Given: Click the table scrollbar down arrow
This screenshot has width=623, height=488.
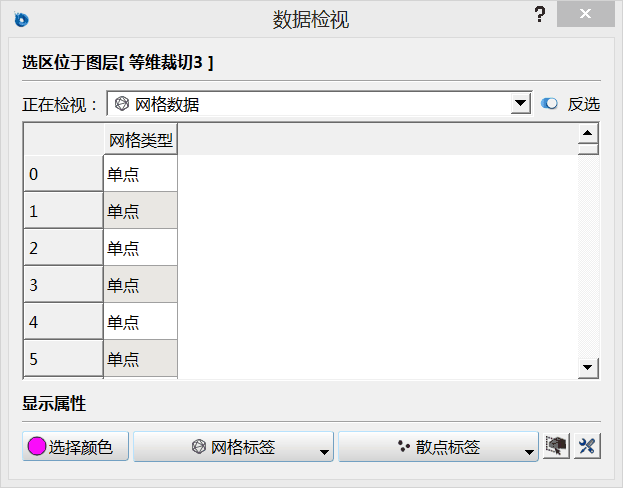Looking at the screenshot, I should pos(588,368).
